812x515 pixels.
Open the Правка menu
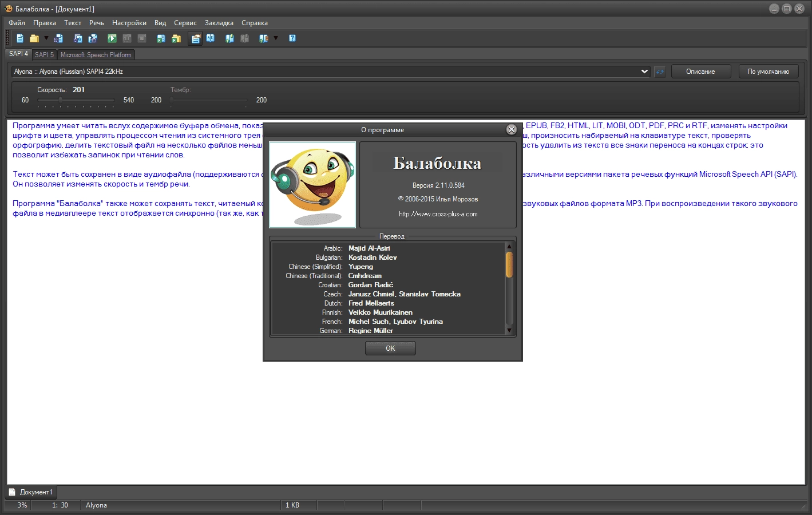coord(45,23)
